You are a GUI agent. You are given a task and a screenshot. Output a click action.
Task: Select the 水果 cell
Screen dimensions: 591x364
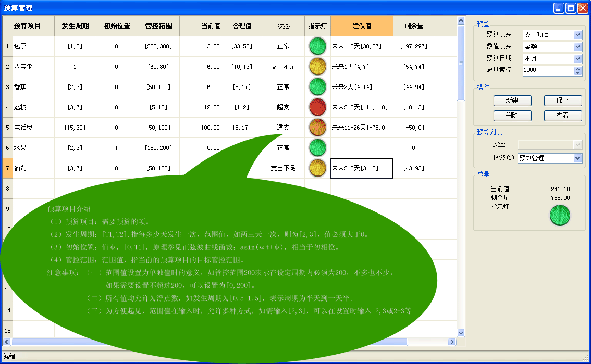point(33,148)
